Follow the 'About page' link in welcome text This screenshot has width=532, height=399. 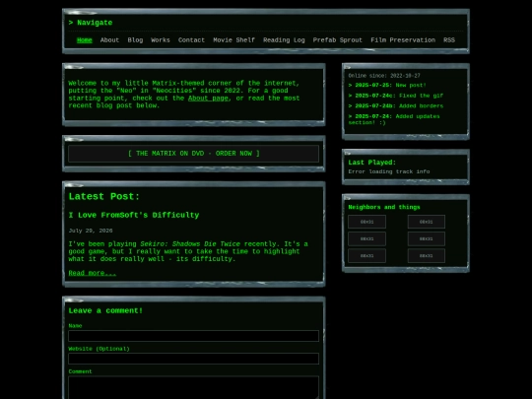coord(208,99)
